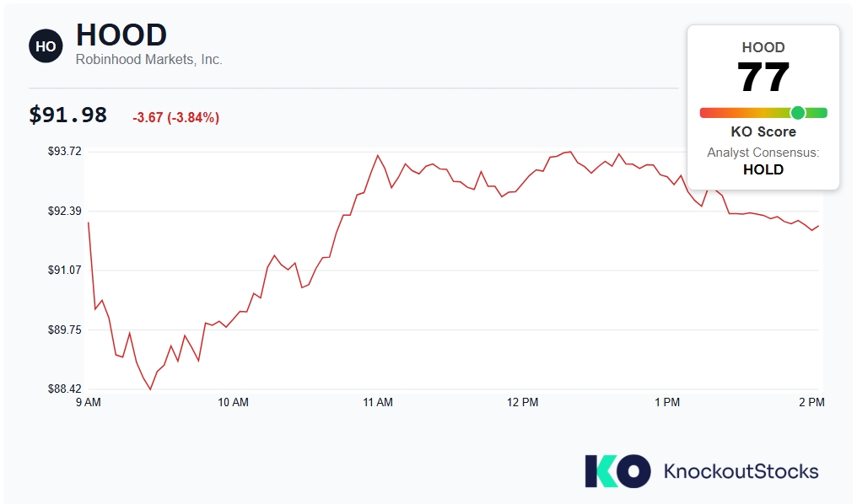The image size is (857, 504).
Task: Click the 10 AM time axis label
Action: click(x=233, y=402)
